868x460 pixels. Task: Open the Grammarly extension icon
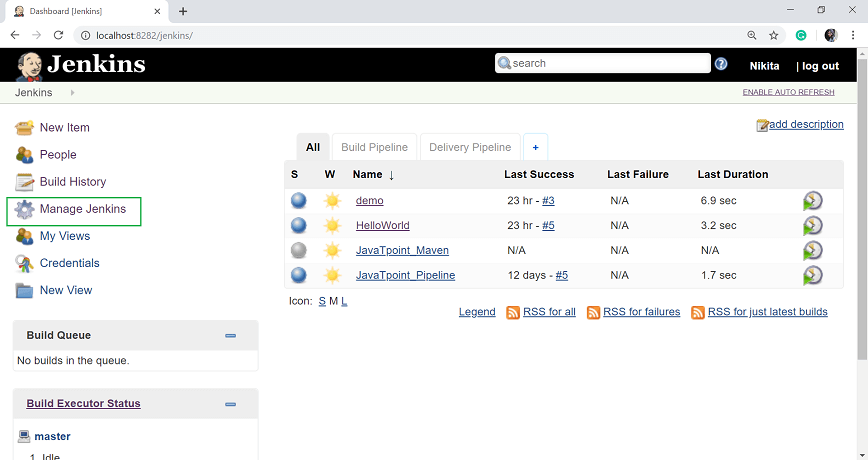tap(801, 35)
